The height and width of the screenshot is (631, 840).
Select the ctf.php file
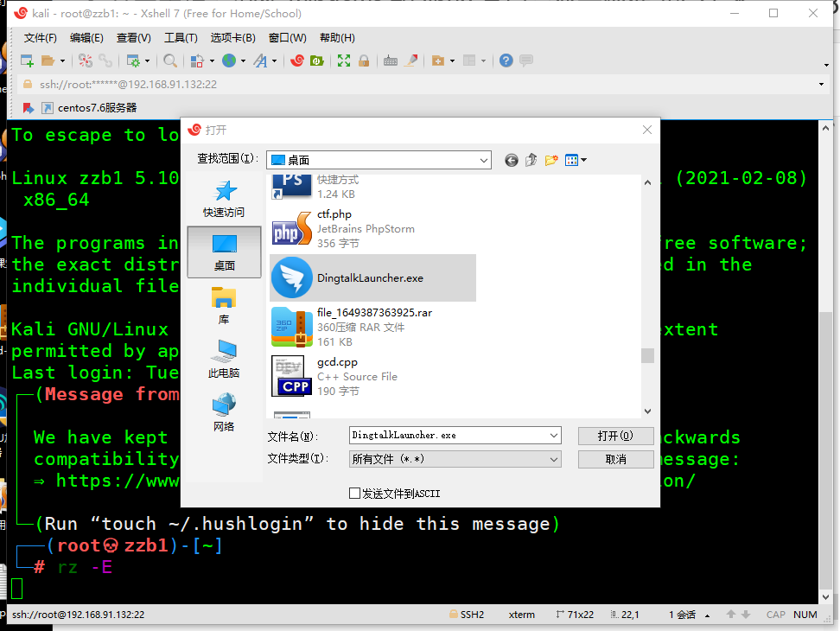tap(372, 229)
